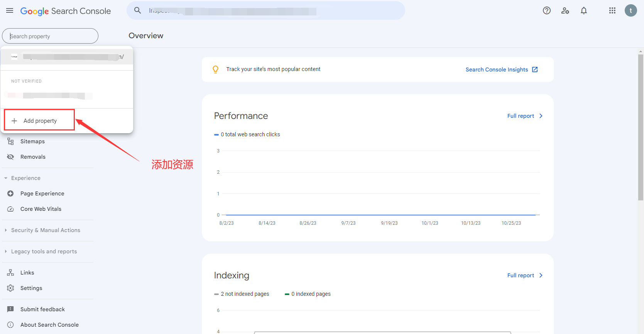Click the Settings gear icon in the sidebar
644x334 pixels.
(10, 288)
